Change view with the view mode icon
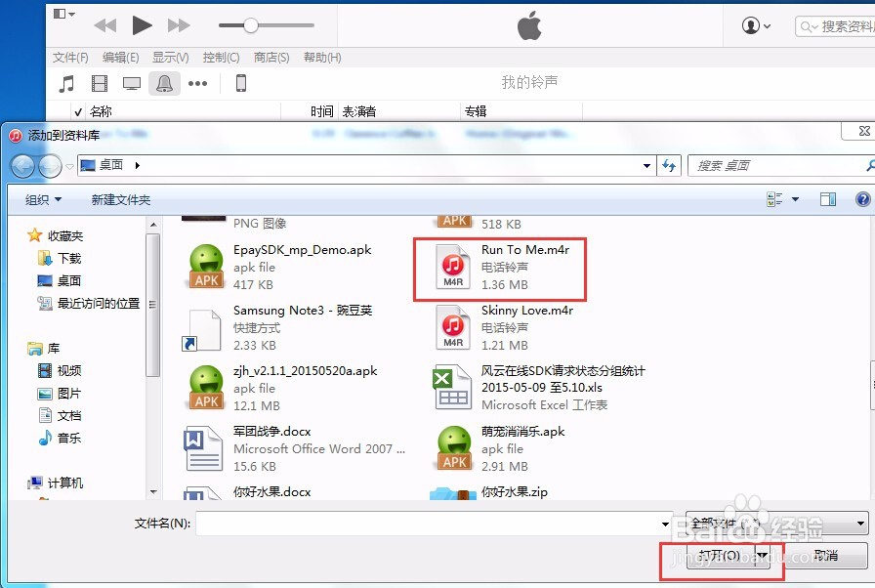This screenshot has width=875, height=588. click(x=774, y=199)
